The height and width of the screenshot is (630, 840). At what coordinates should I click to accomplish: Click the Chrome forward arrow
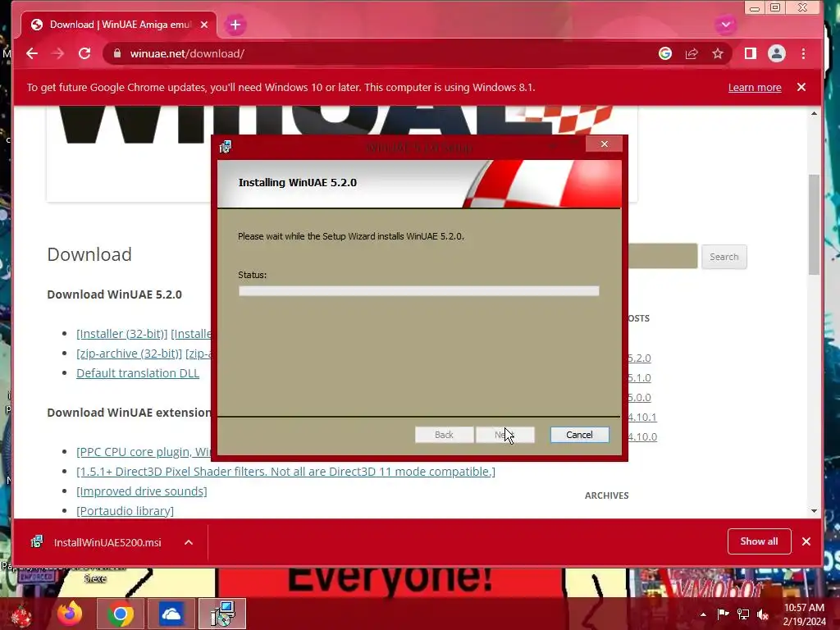click(58, 53)
